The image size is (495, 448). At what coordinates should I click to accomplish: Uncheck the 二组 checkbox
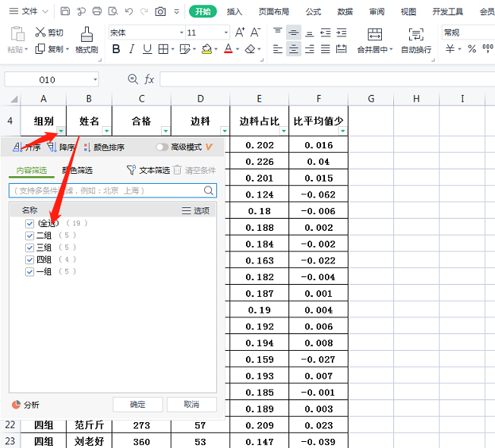pos(30,235)
